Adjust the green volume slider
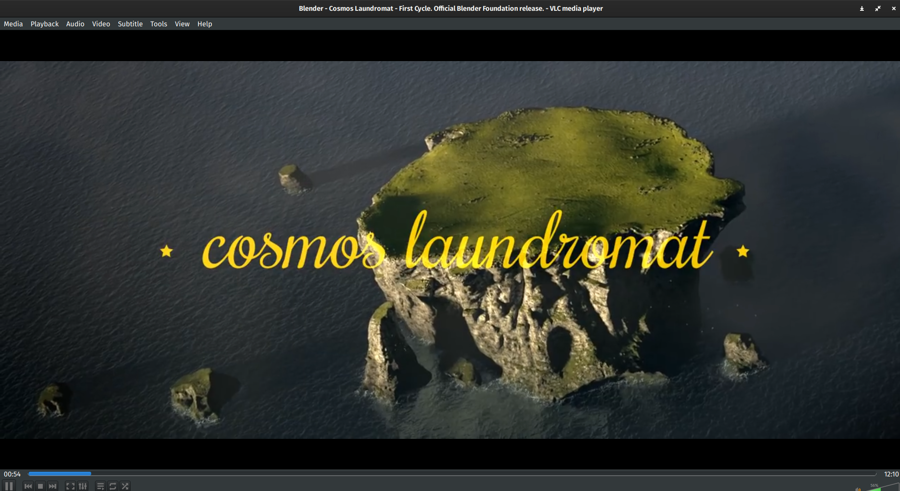This screenshot has width=900, height=491. click(883, 487)
